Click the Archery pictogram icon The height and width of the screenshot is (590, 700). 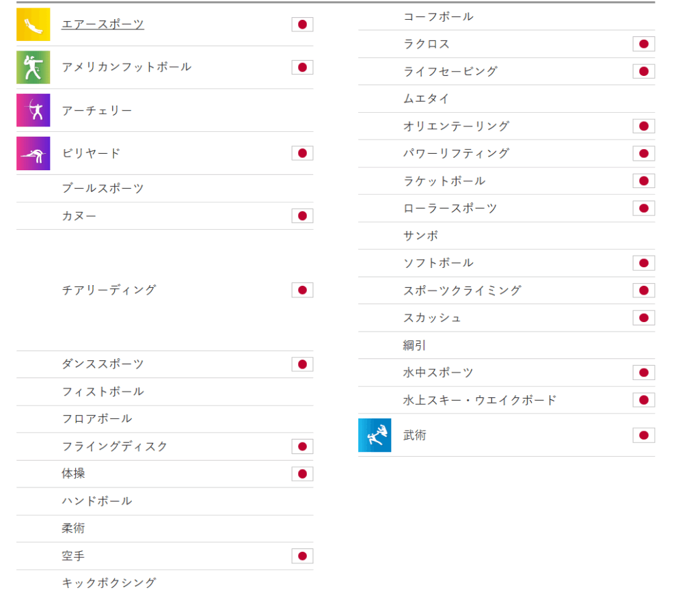point(33,110)
